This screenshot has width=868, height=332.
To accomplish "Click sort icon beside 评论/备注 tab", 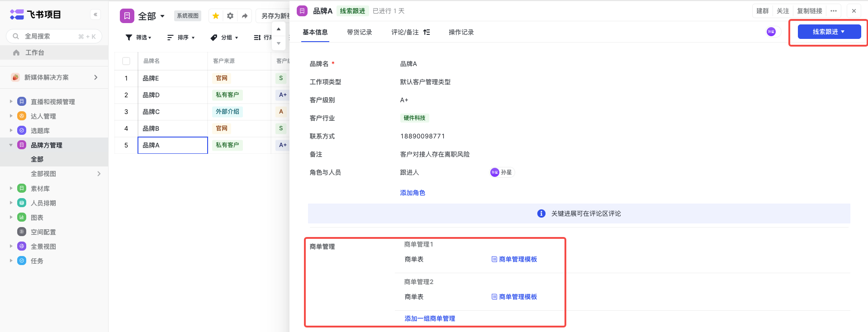I will pyautogui.click(x=427, y=32).
